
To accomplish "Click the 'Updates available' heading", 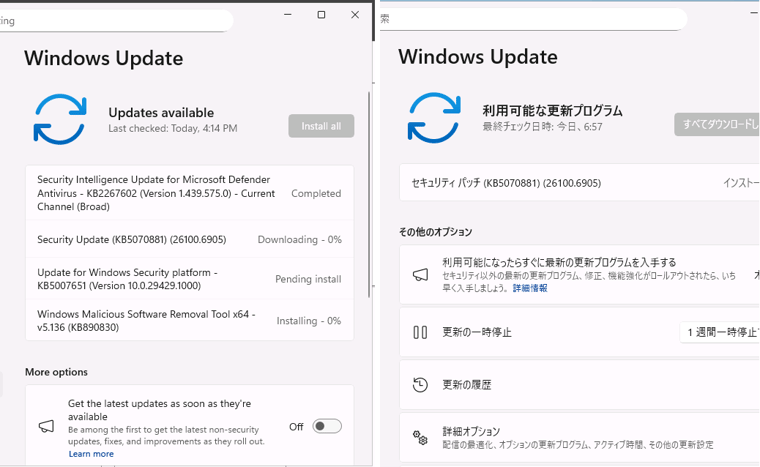I will click(161, 113).
